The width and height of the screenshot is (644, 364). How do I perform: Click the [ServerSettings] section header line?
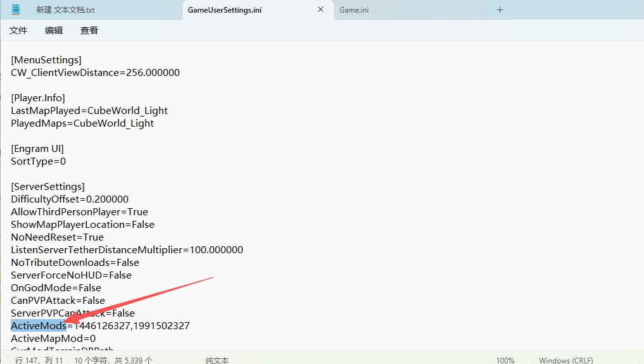click(x=47, y=186)
